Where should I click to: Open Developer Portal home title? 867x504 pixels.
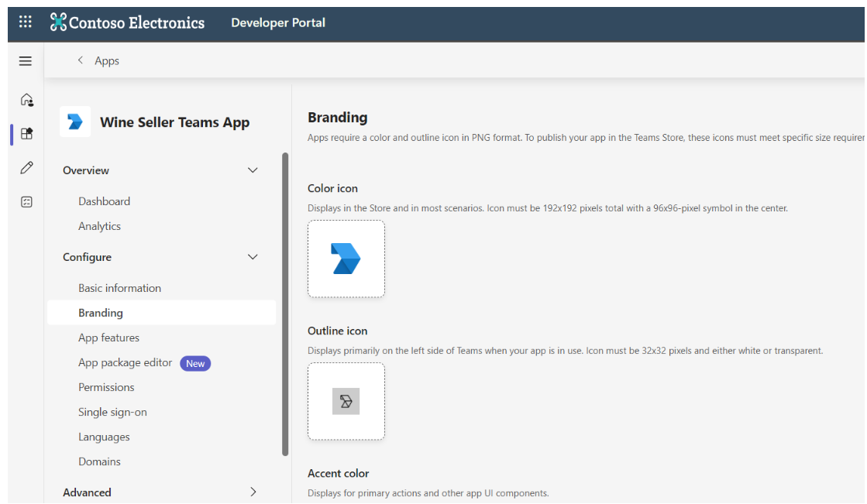click(278, 22)
